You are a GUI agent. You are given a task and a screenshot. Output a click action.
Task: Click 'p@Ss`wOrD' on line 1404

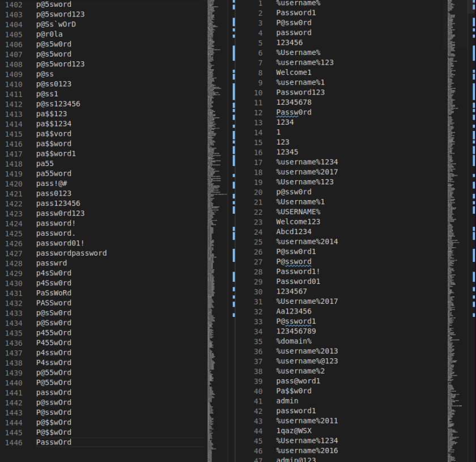(x=56, y=24)
